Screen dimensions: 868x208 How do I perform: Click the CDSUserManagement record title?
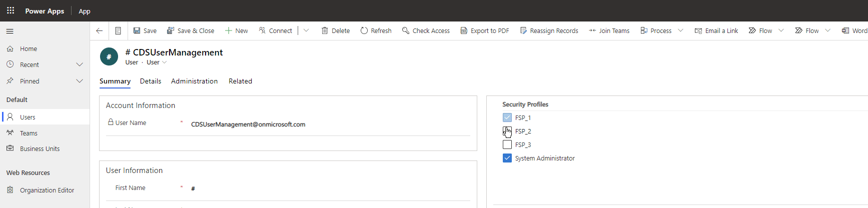(174, 52)
